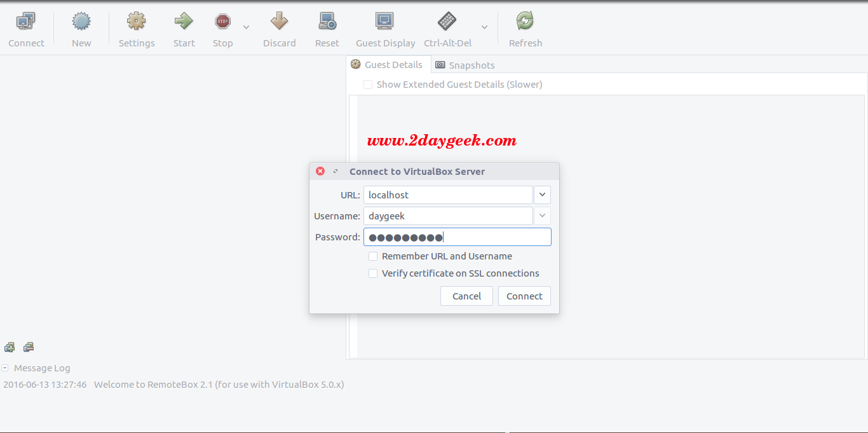The height and width of the screenshot is (433, 868).
Task: Click the Connect toolbar icon
Action: tap(26, 22)
